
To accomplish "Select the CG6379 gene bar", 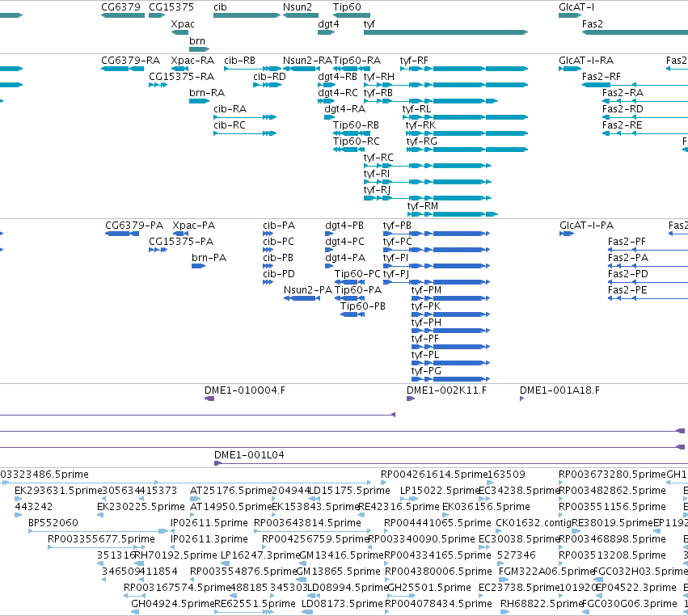I will (123, 15).
